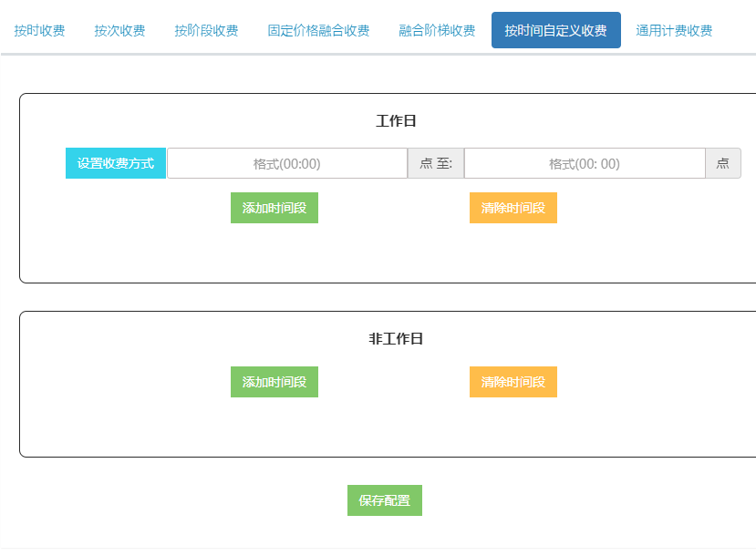756x556 pixels.
Task: Focus the start time 格式(00:00) field
Action: [286, 164]
